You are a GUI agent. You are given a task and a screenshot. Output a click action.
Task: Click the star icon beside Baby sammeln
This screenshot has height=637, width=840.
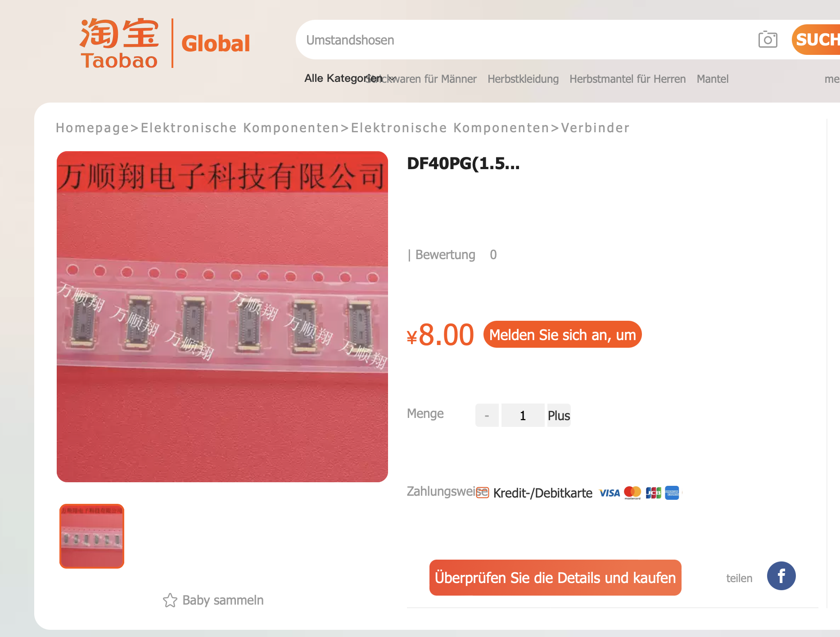pos(170,600)
